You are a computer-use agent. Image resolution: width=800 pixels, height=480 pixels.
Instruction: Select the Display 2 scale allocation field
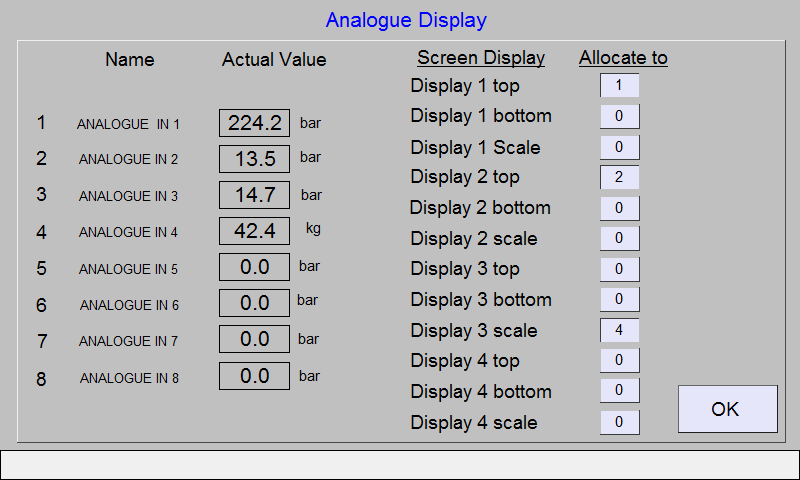(619, 238)
